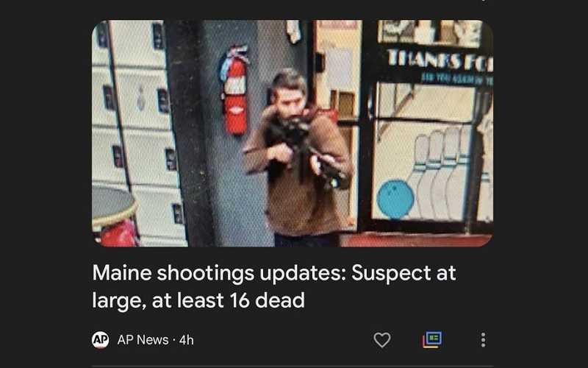This screenshot has width=588, height=368.
Task: Click the round AP logo icon
Action: [101, 340]
